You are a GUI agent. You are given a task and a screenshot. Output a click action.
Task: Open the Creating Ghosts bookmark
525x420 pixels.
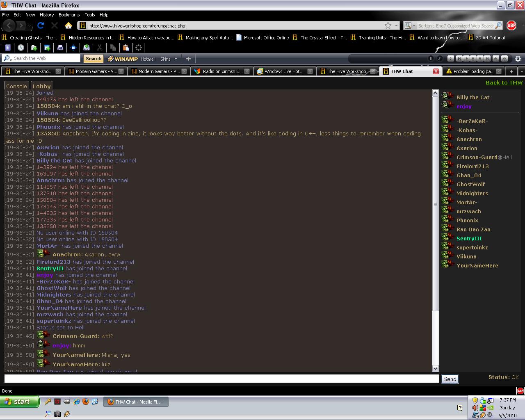point(30,37)
